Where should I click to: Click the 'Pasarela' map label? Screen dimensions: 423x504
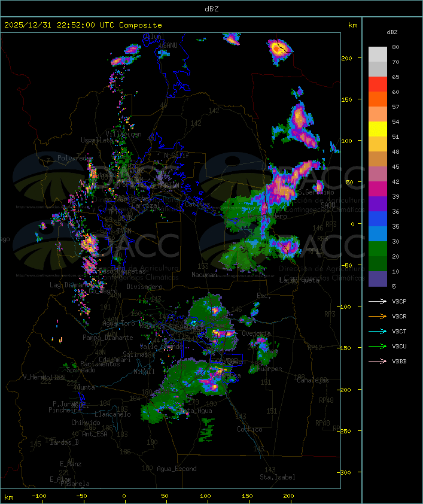click(75, 484)
